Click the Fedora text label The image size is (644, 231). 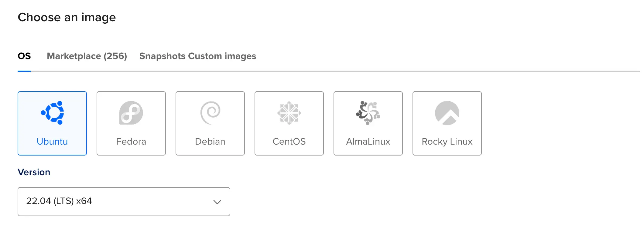pos(131,142)
